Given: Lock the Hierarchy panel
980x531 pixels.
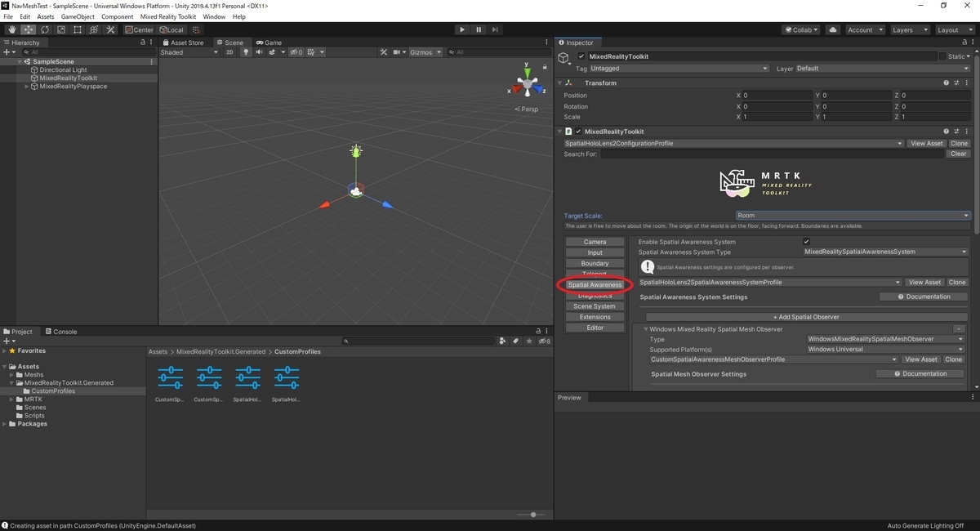Looking at the screenshot, I should (143, 42).
